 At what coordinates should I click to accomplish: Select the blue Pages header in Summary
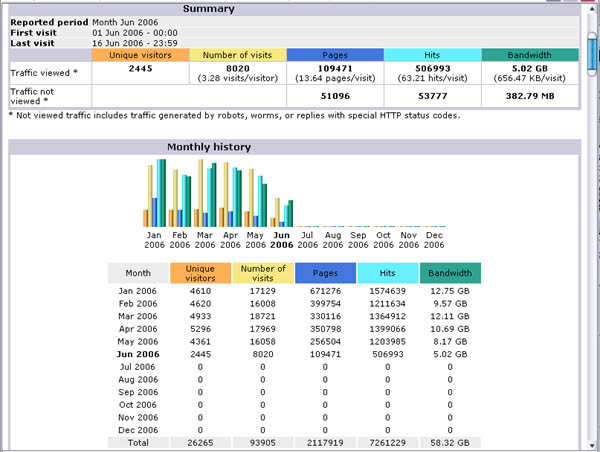click(335, 55)
